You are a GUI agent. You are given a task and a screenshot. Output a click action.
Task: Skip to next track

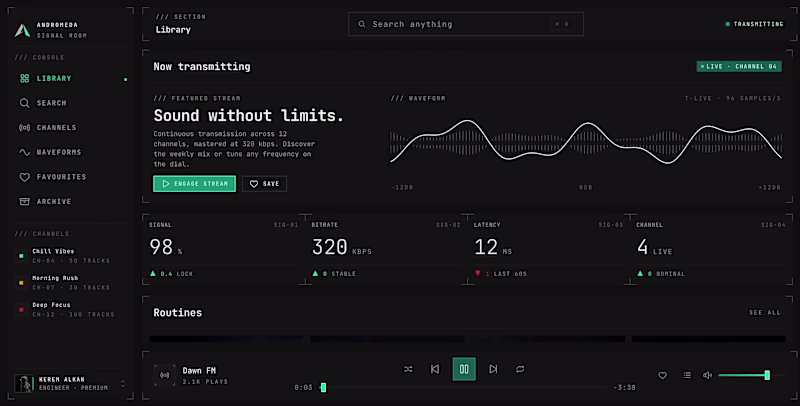[x=493, y=369]
